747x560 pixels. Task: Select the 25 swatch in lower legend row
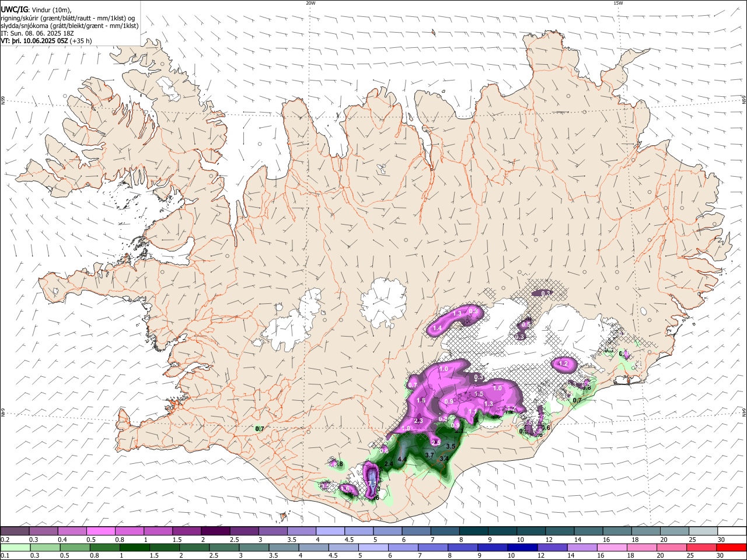[x=700, y=547]
